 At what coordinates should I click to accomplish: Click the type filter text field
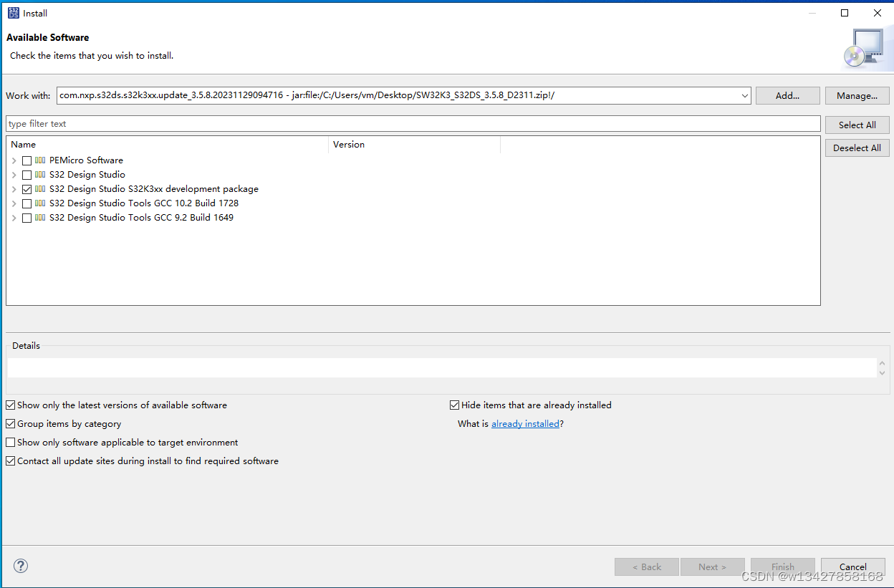413,124
